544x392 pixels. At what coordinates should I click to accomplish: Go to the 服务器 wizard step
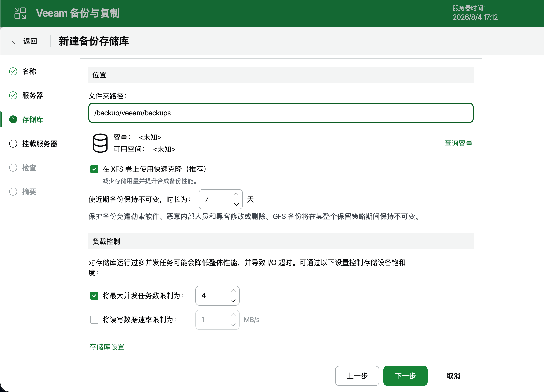pos(33,95)
